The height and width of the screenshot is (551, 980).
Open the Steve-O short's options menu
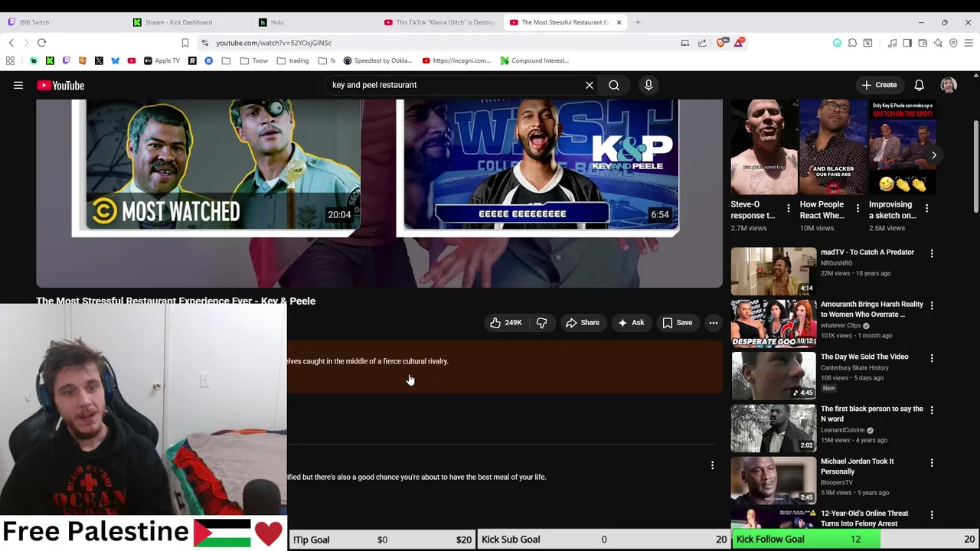789,208
